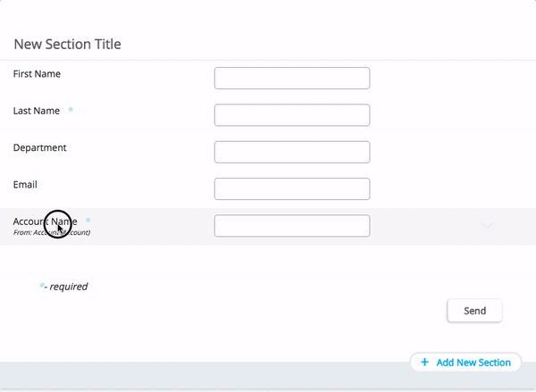Viewport: 536px width, 392px height.
Task: Click the asterisk in the required legend
Action: pos(42,286)
